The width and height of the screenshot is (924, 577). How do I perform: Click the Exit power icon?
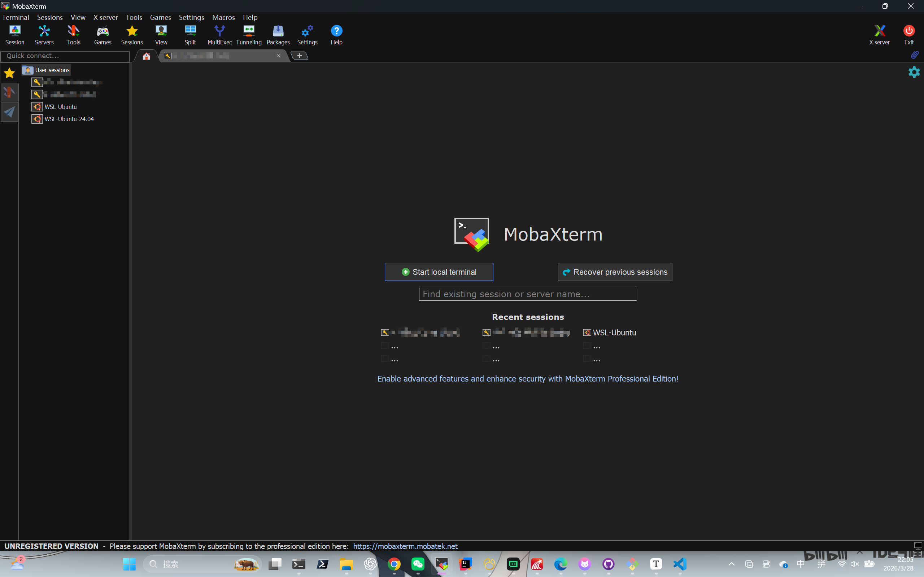click(x=909, y=34)
